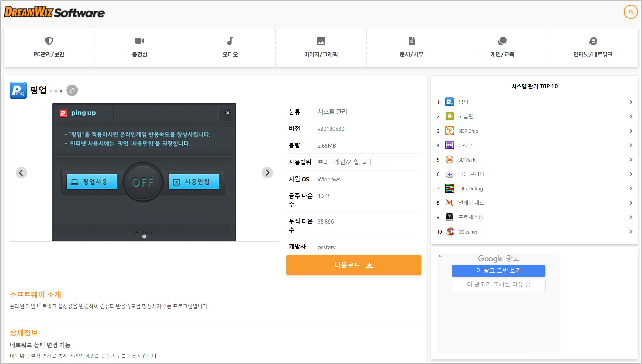Viewport: 642px width, 364px height.
Task: Click the CPU-Z icon in TOP 10
Action: 450,145
